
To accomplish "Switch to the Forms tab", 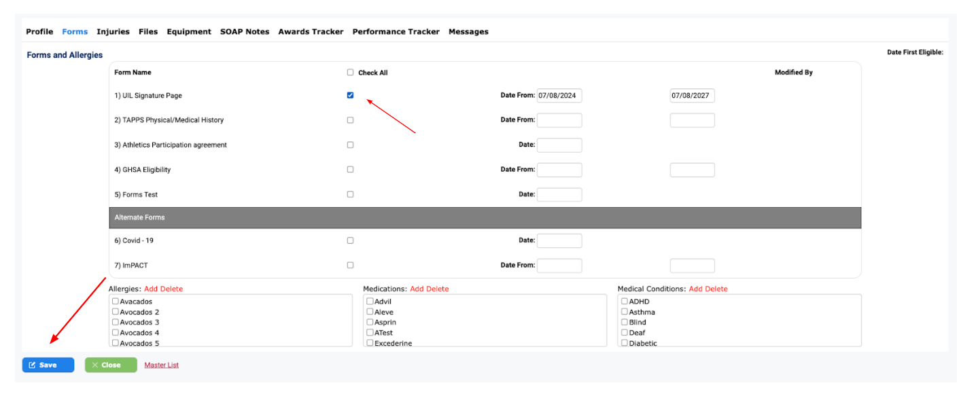I will pyautogui.click(x=75, y=32).
